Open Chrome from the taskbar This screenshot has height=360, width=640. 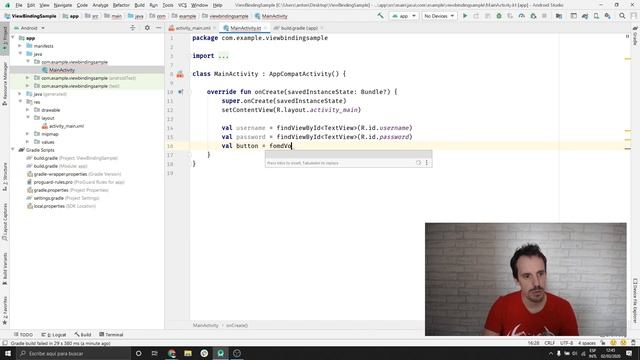point(172,353)
